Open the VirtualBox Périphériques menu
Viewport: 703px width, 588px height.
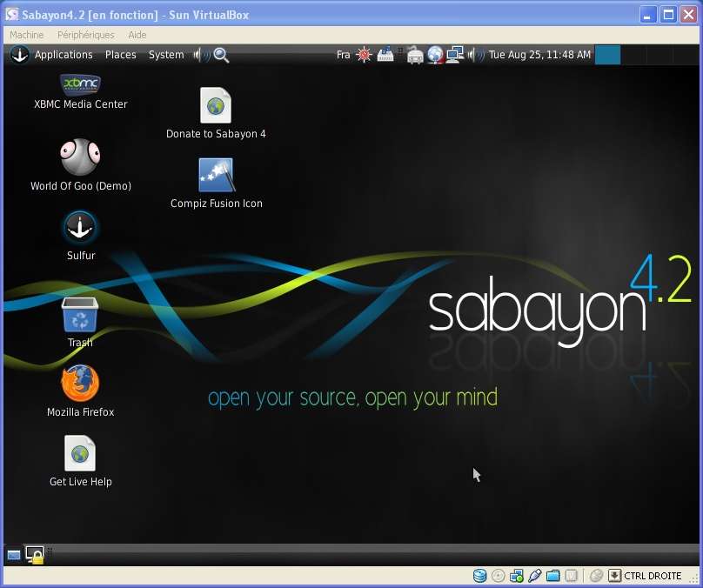85,35
